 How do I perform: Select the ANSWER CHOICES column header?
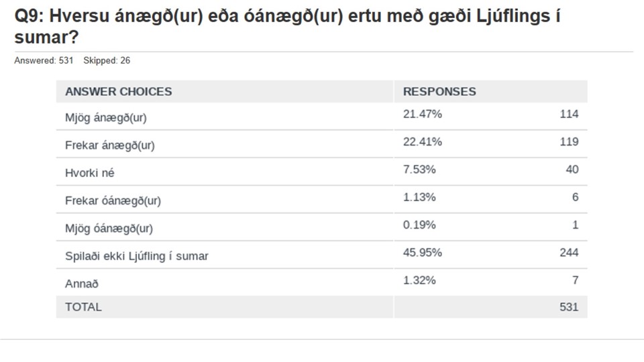pyautogui.click(x=118, y=92)
